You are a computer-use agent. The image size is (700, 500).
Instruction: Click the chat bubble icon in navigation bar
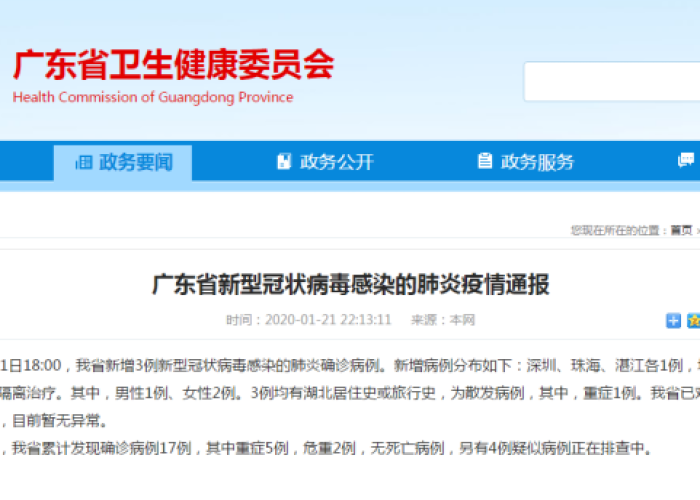click(x=686, y=160)
